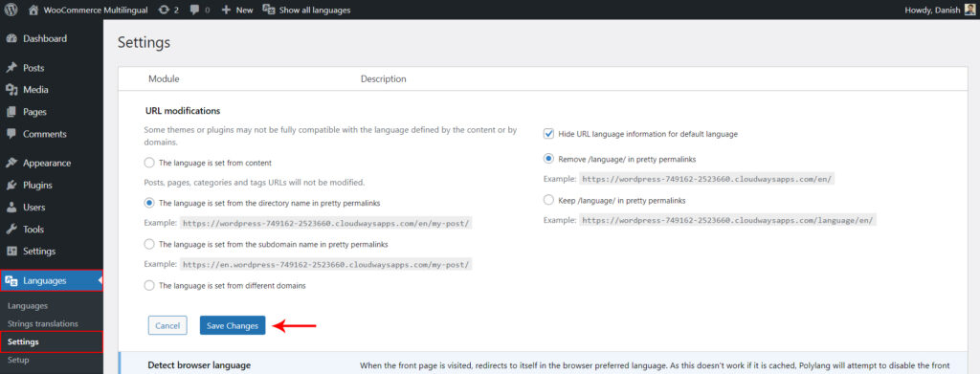Click the New link in admin bar
Image resolution: width=980 pixels, height=374 pixels.
tap(244, 10)
